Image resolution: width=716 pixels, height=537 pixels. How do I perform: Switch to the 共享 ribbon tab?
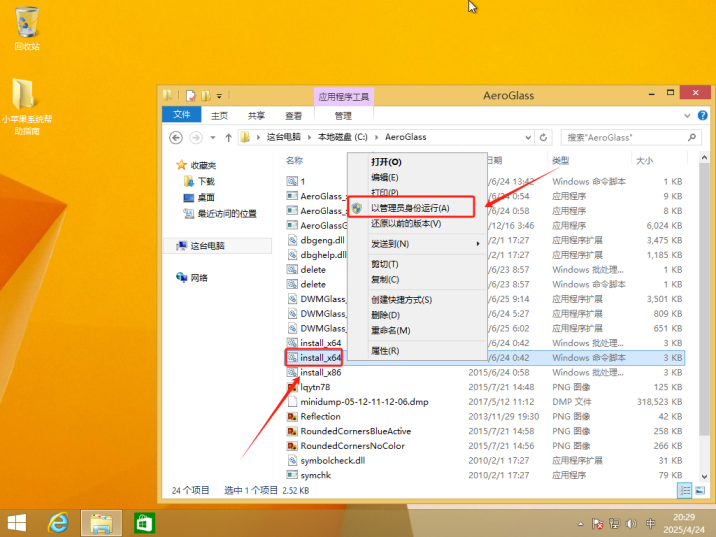coord(256,116)
